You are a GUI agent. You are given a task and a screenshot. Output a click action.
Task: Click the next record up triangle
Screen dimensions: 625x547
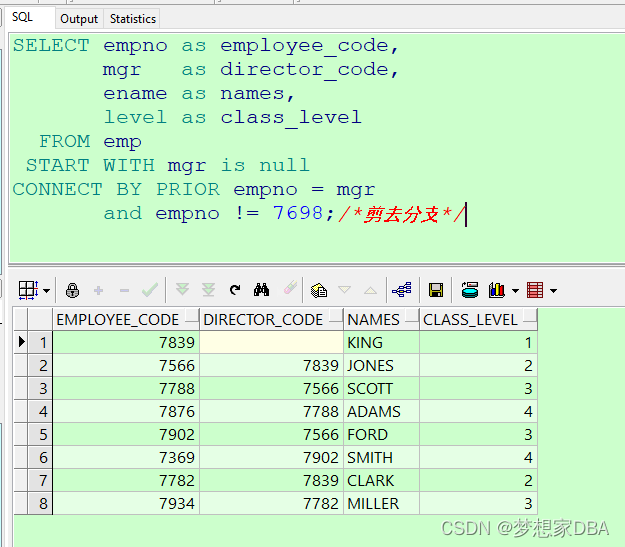370,290
